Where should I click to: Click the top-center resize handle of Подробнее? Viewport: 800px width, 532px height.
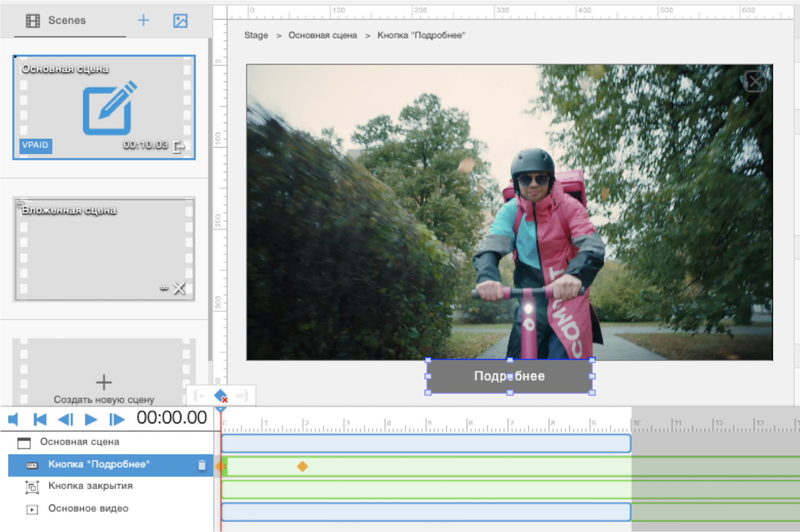pyautogui.click(x=510, y=360)
